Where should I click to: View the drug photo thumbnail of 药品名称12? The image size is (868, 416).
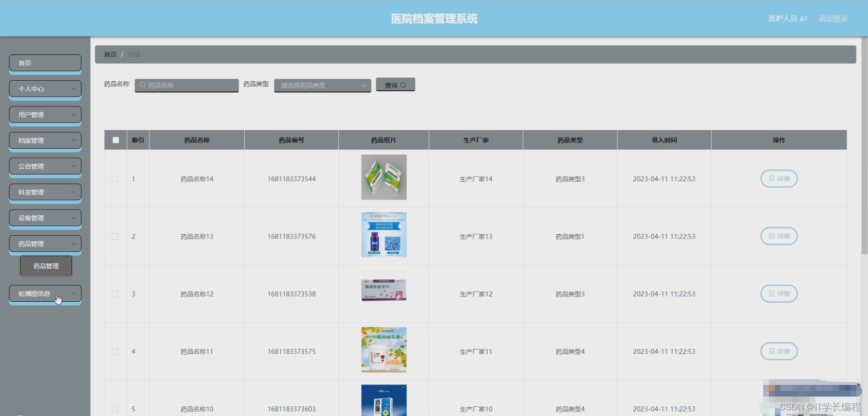click(x=384, y=290)
